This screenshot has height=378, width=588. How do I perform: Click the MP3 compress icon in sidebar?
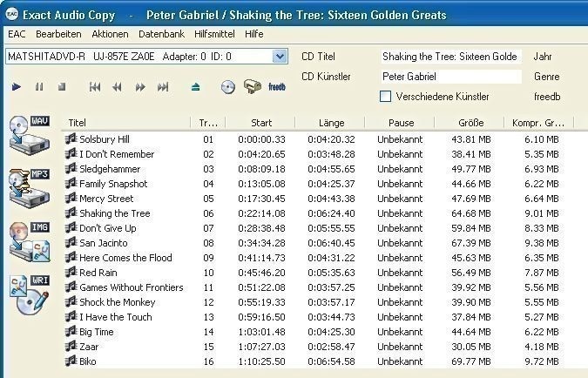(28, 186)
